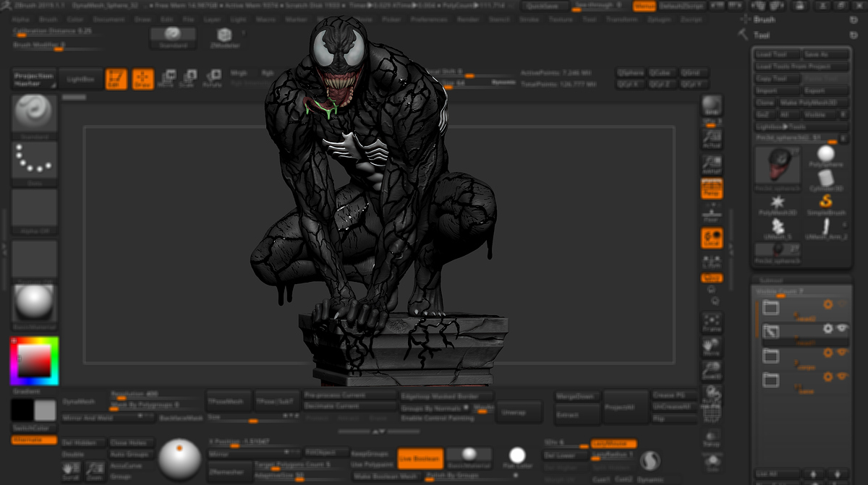
Task: Toggle visibility of the second subtool
Action: pyautogui.click(x=841, y=329)
